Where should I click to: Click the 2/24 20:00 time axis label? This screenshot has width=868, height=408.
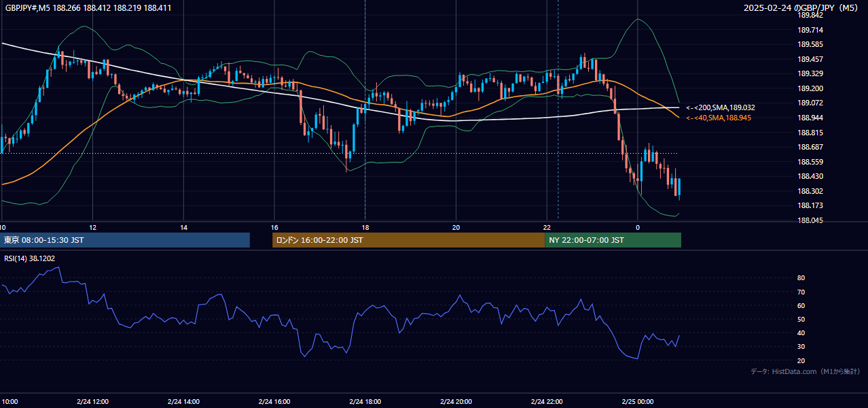(x=456, y=401)
